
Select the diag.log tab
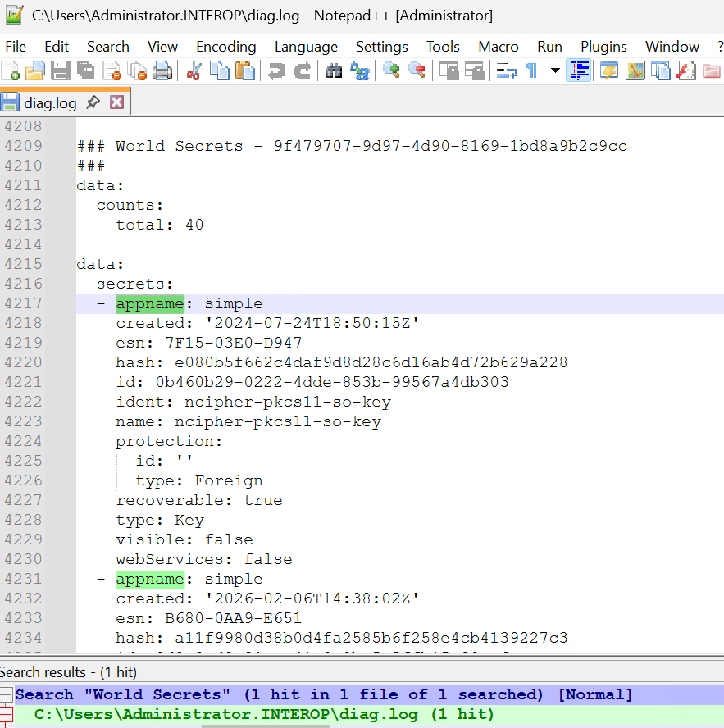click(x=50, y=102)
